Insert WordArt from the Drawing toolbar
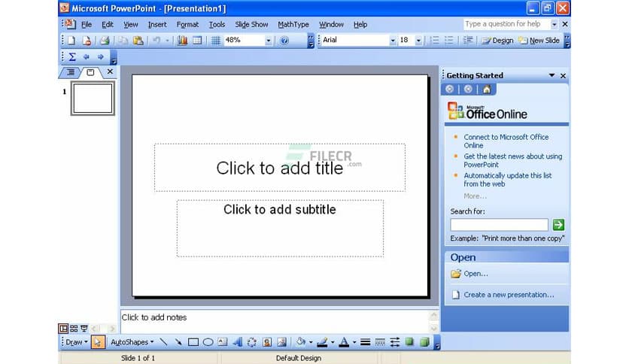The image size is (629, 364). click(x=238, y=342)
